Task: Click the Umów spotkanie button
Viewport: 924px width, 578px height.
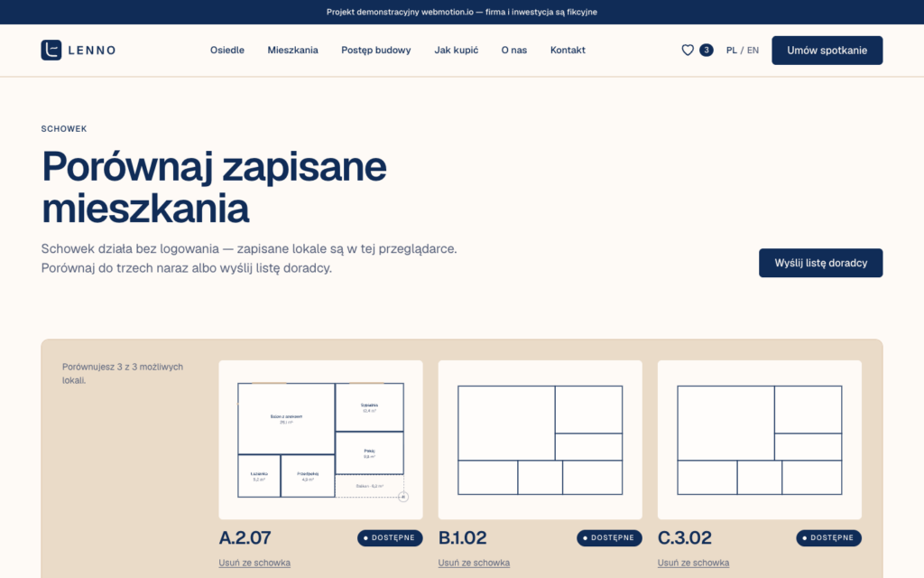Action: coord(827,51)
